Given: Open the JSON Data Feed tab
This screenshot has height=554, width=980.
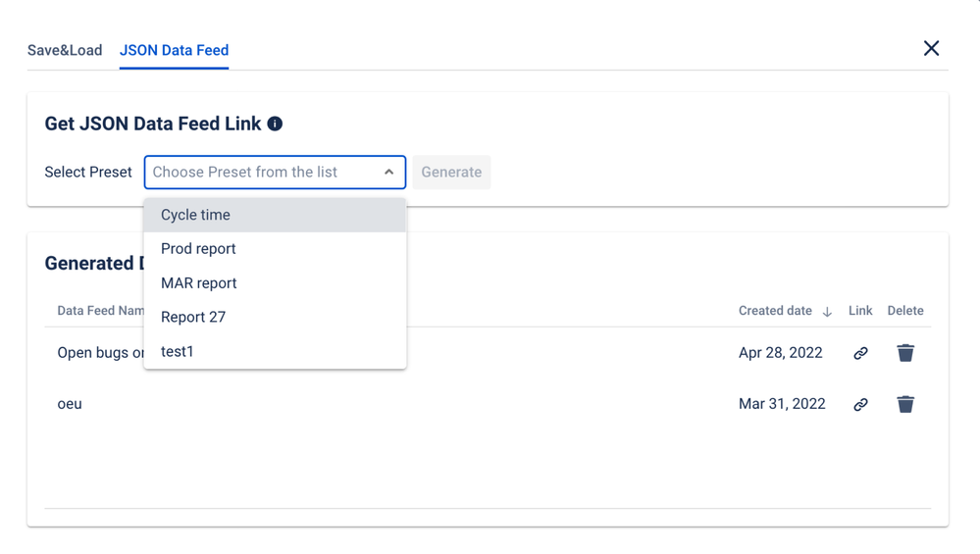Looking at the screenshot, I should click(x=174, y=50).
